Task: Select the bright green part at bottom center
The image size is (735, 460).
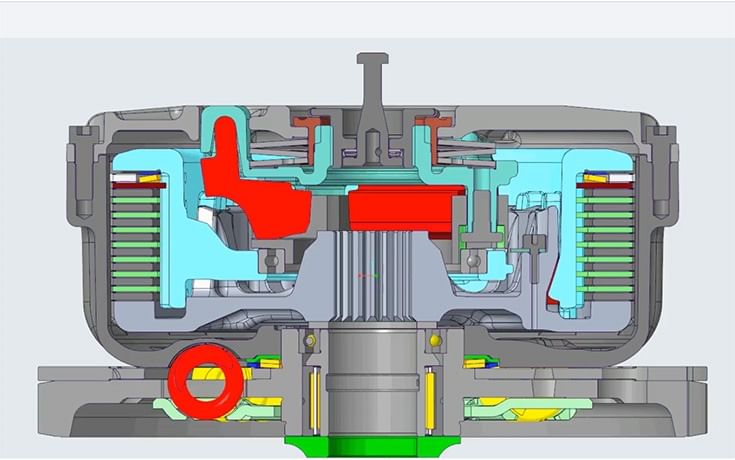Action: point(371,447)
